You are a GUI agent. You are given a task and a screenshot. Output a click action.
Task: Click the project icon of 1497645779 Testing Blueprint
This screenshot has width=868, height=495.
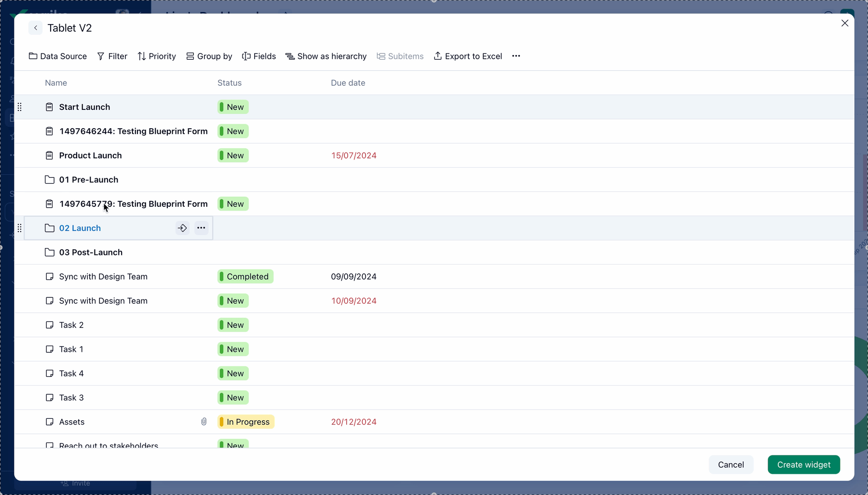pos(49,204)
